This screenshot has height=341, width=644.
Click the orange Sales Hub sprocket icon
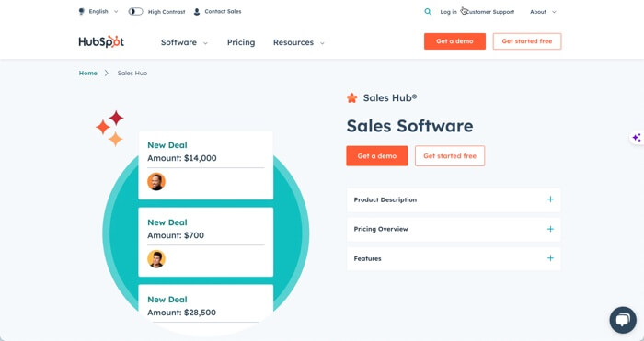(351, 97)
